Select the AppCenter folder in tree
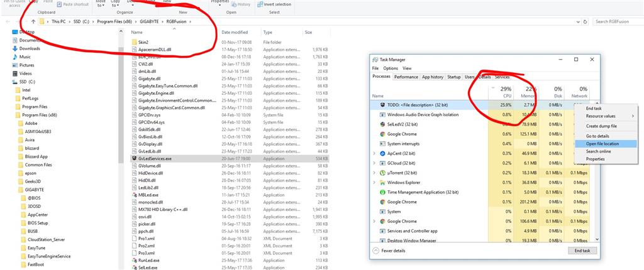The width and height of the screenshot is (644, 270). point(36,215)
